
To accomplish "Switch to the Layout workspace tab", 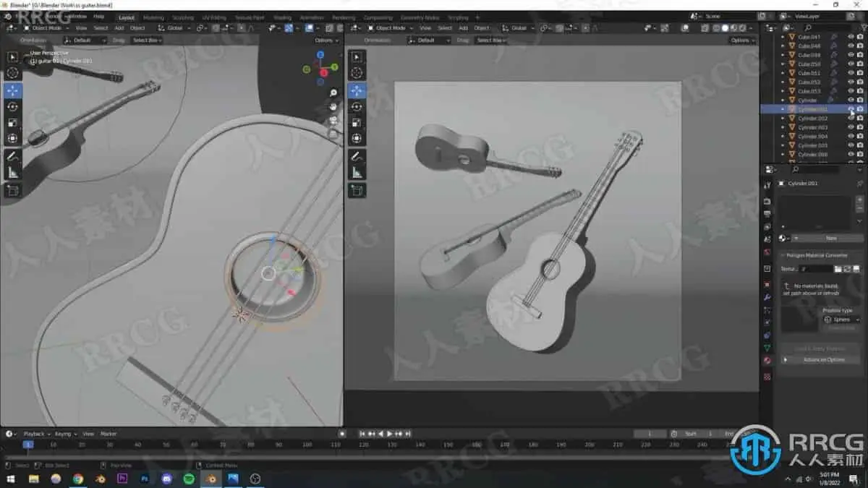I will point(126,17).
